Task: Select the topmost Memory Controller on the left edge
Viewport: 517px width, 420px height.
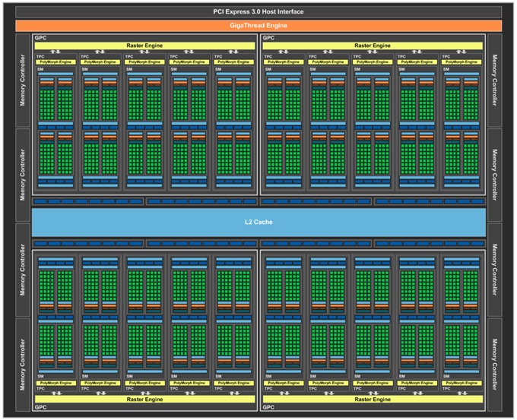Action: [23, 81]
